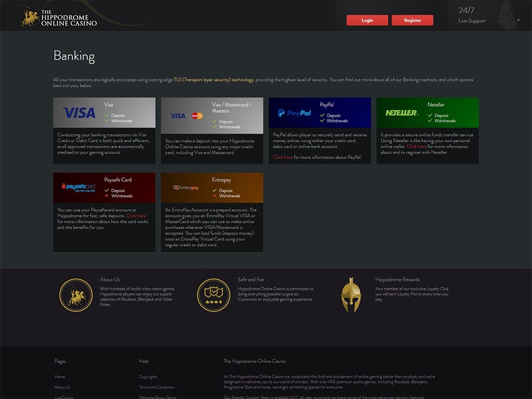Click the Safe and Fair card suits icon
The image size is (532, 399).
[x=213, y=295]
